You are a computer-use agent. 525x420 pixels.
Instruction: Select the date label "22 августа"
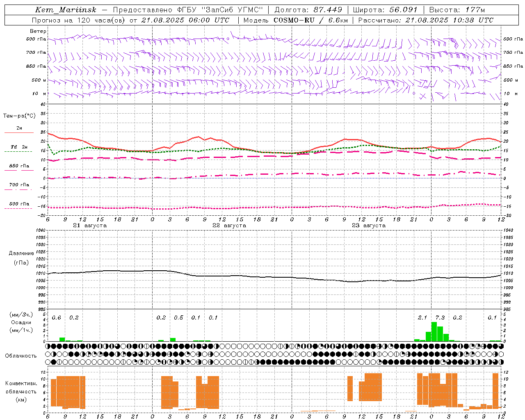click(x=229, y=226)
